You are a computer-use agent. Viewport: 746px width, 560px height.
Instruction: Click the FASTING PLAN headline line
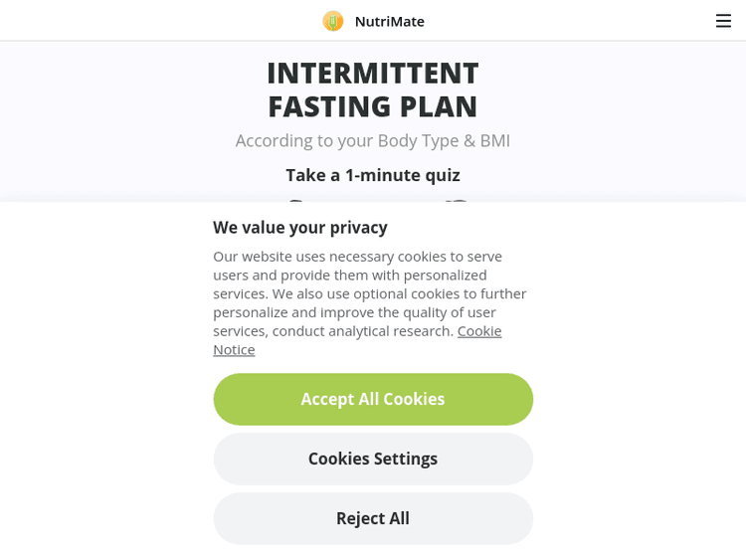click(373, 106)
